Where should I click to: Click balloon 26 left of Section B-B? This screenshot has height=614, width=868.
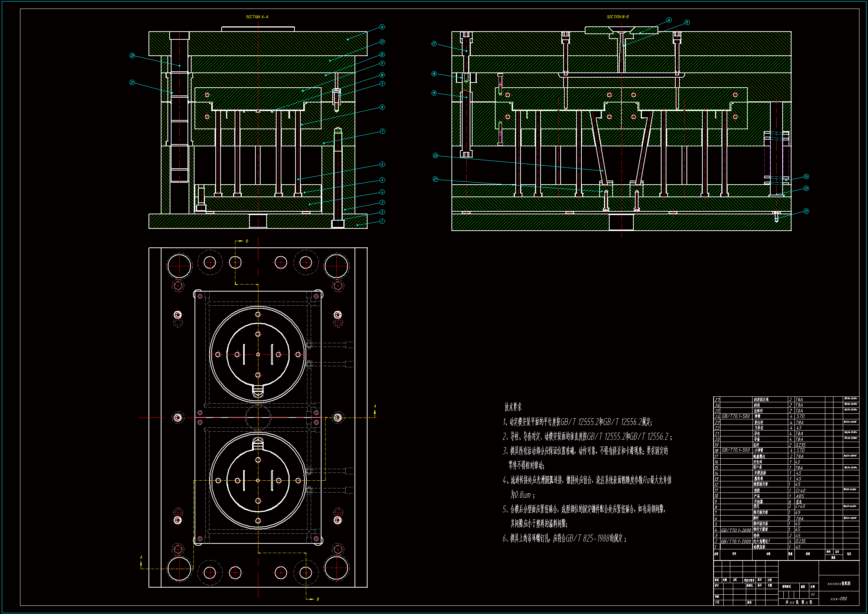(x=435, y=156)
